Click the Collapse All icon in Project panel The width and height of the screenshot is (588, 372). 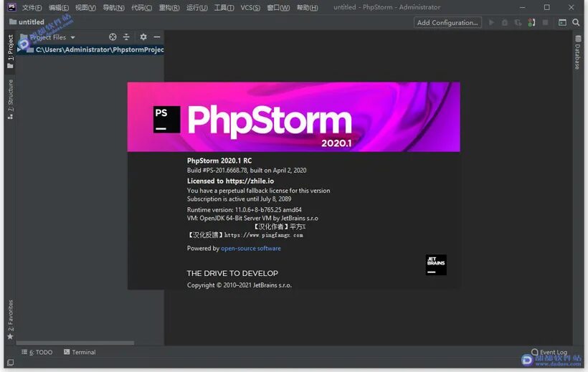pos(126,37)
